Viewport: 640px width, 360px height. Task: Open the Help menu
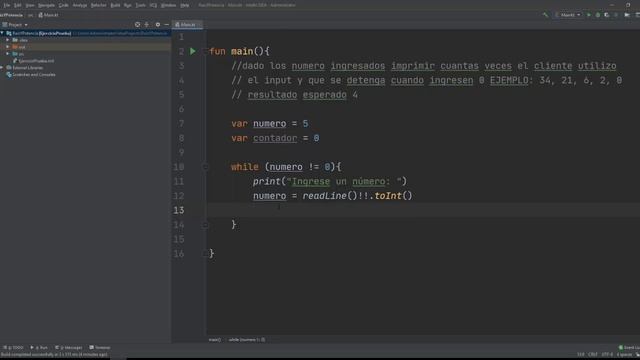[x=184, y=5]
